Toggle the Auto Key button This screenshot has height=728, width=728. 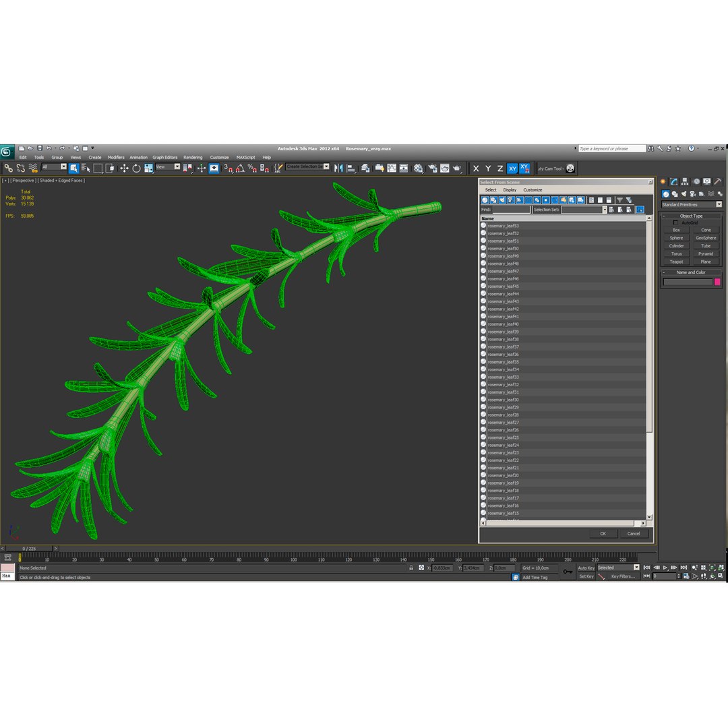pyautogui.click(x=586, y=568)
